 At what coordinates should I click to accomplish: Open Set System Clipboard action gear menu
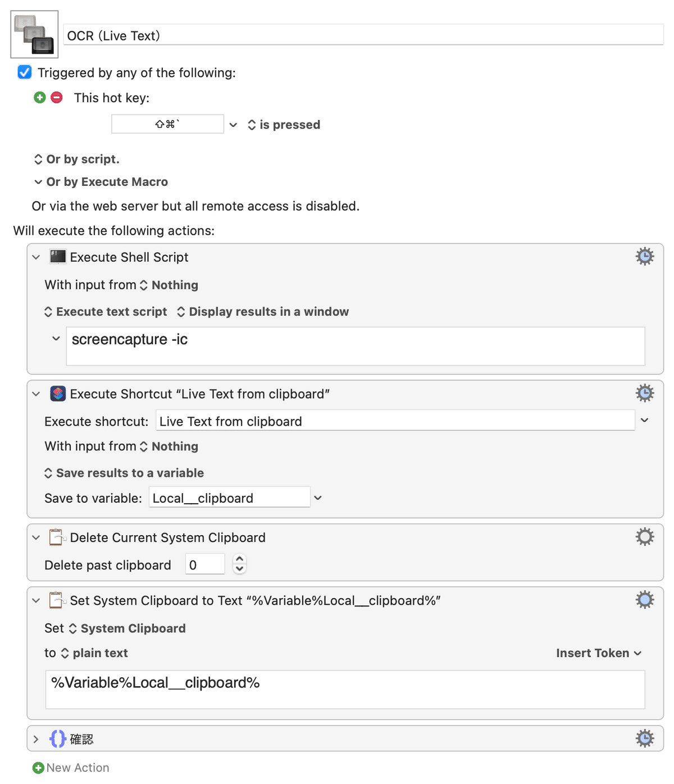pyautogui.click(x=645, y=600)
